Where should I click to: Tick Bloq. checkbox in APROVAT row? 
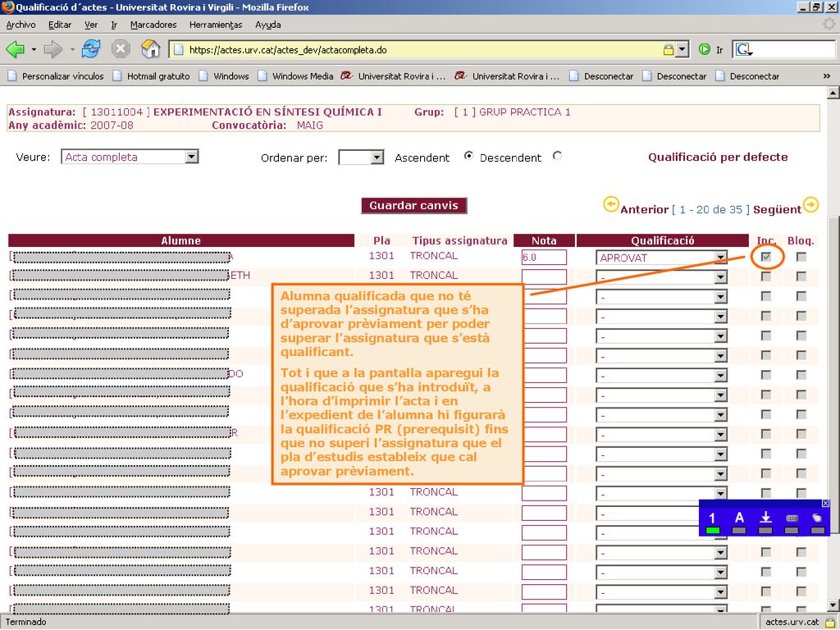click(801, 257)
